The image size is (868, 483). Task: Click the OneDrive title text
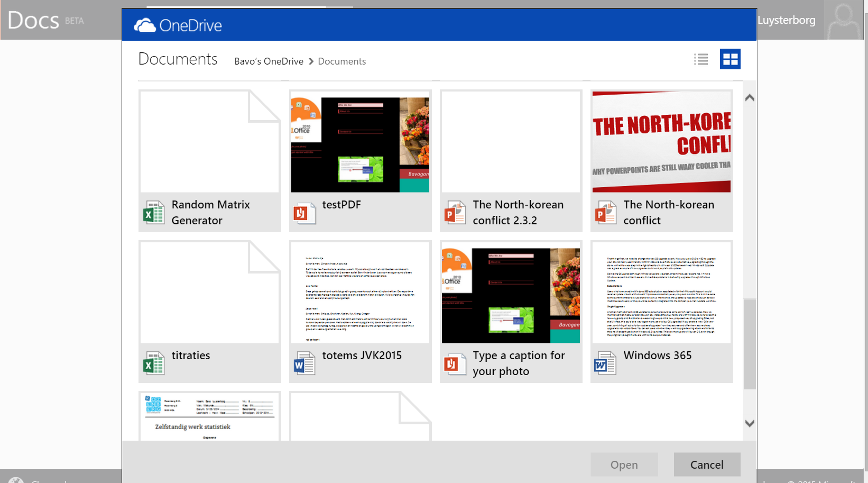click(190, 25)
